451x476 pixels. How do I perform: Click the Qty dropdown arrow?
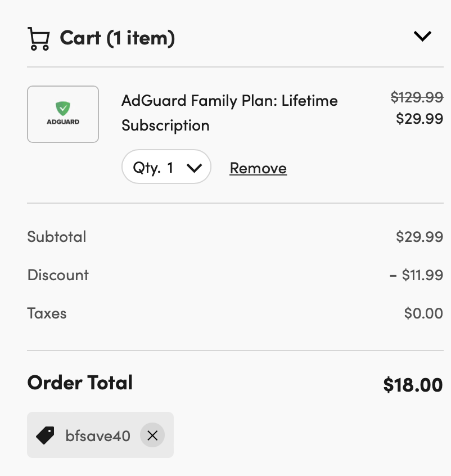pos(194,168)
